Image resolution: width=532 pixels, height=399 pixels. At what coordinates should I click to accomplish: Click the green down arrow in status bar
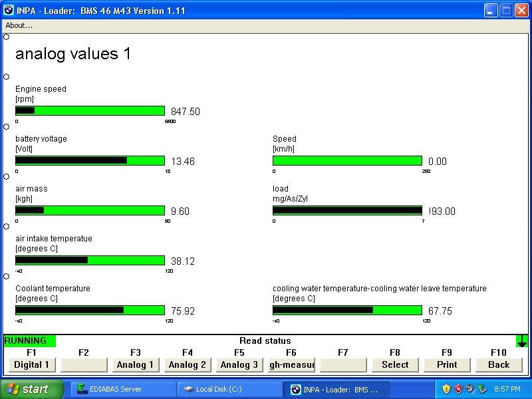(x=522, y=340)
